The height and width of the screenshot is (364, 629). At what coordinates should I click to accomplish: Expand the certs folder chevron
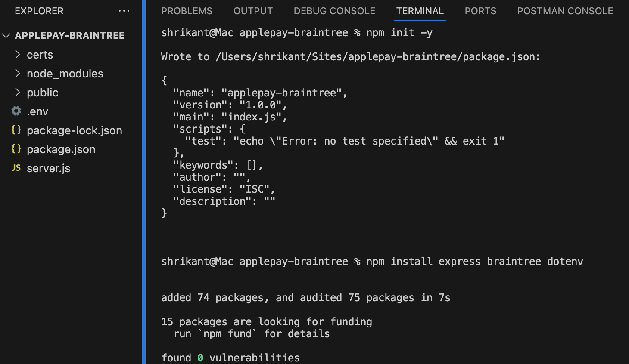[17, 54]
